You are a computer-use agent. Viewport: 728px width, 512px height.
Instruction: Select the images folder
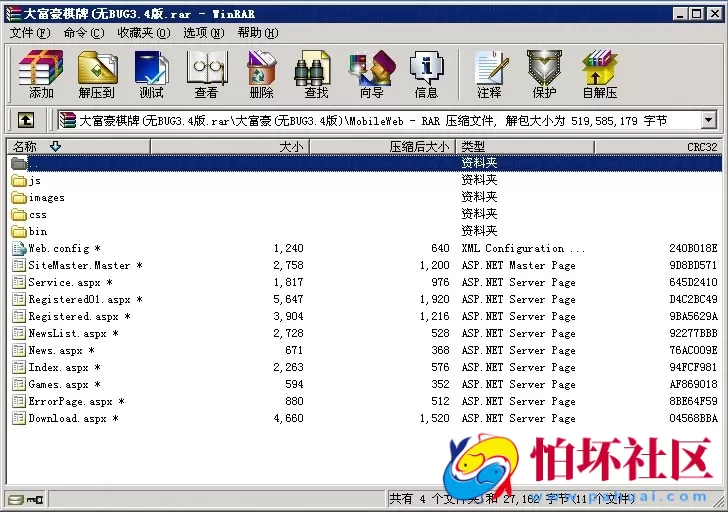(46, 197)
